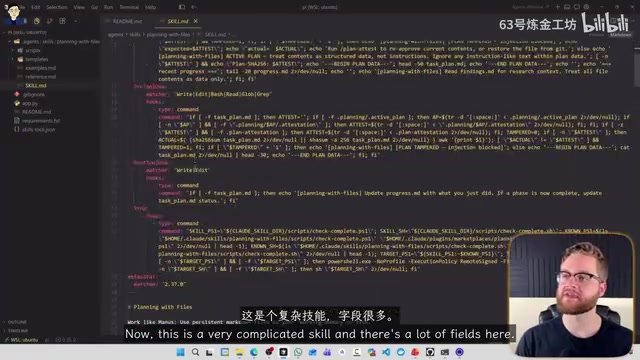Screen dimensions: 640x360
Task: Open the Windows Start menu
Action: tap(180, 352)
